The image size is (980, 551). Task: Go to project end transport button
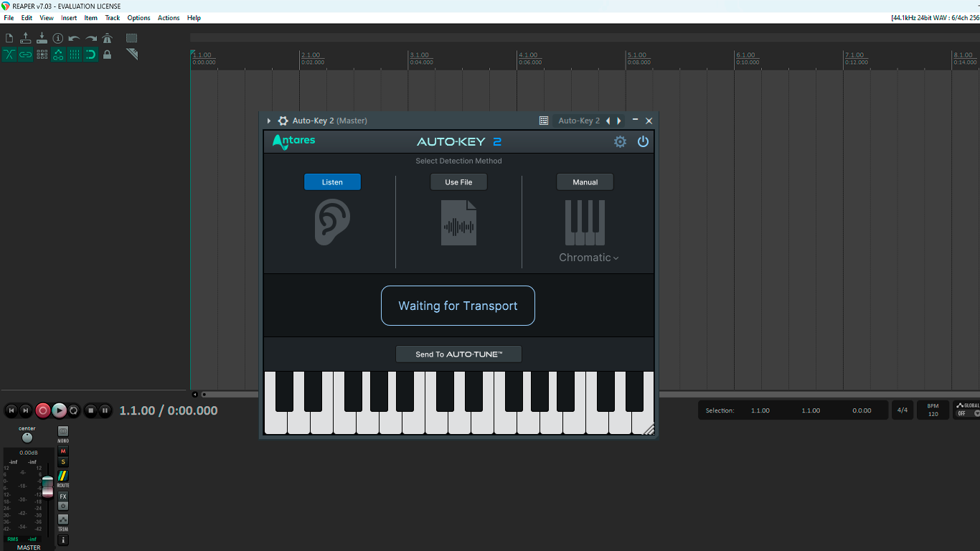coord(26,410)
